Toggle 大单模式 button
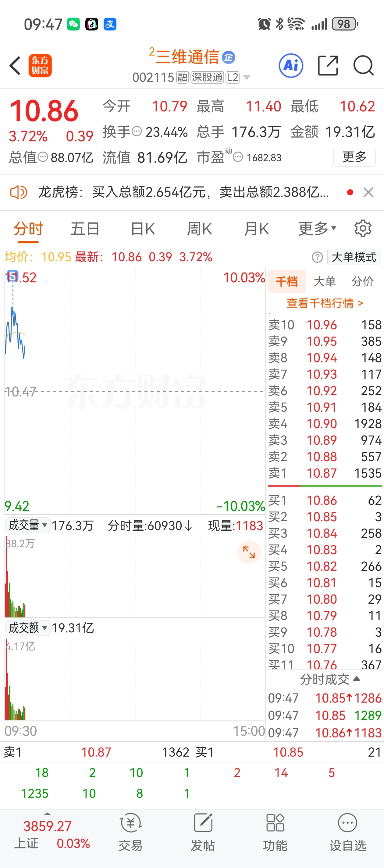Image resolution: width=384 pixels, height=868 pixels. [x=354, y=257]
